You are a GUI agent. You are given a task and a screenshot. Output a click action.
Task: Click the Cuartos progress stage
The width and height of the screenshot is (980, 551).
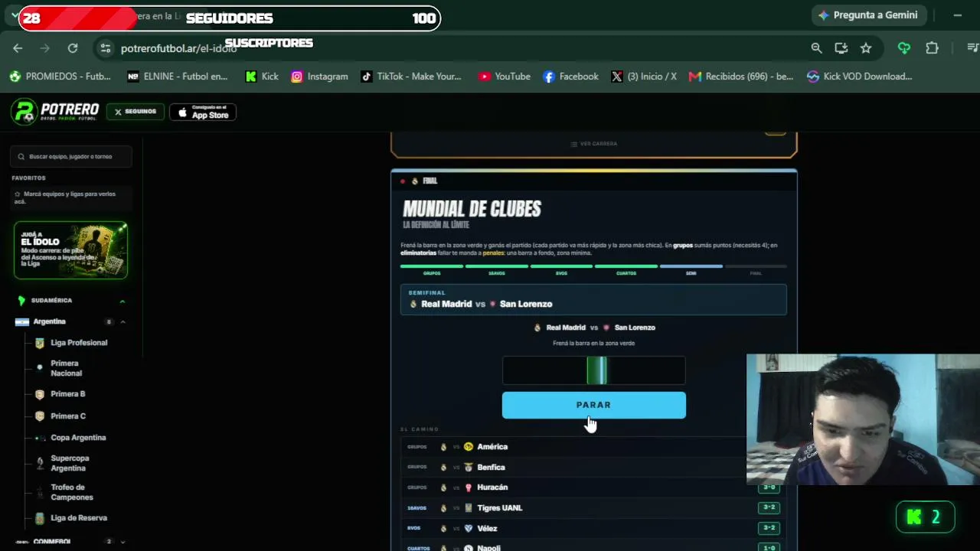click(x=626, y=269)
